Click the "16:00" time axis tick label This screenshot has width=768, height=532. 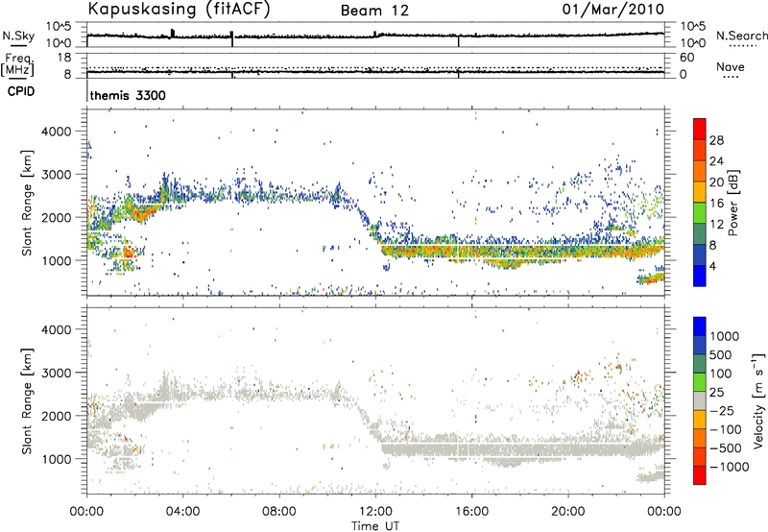coord(471,512)
